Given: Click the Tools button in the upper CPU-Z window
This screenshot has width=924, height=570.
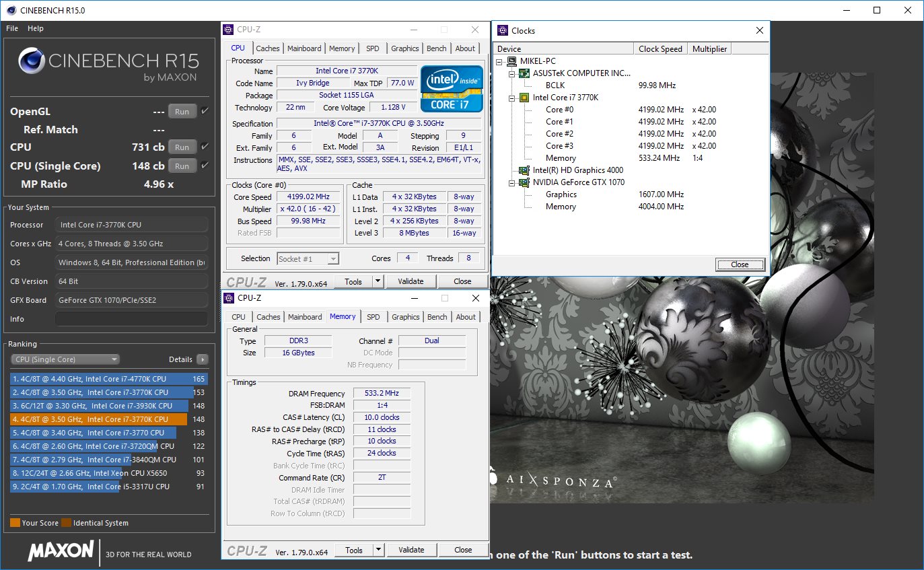Looking at the screenshot, I should (353, 281).
